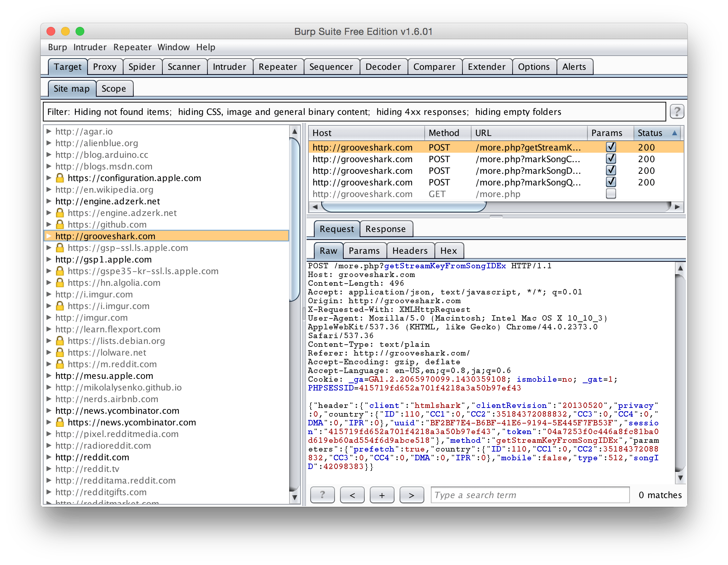Toggle Params checkbox for getStreamK row
The image size is (728, 565).
tap(611, 147)
